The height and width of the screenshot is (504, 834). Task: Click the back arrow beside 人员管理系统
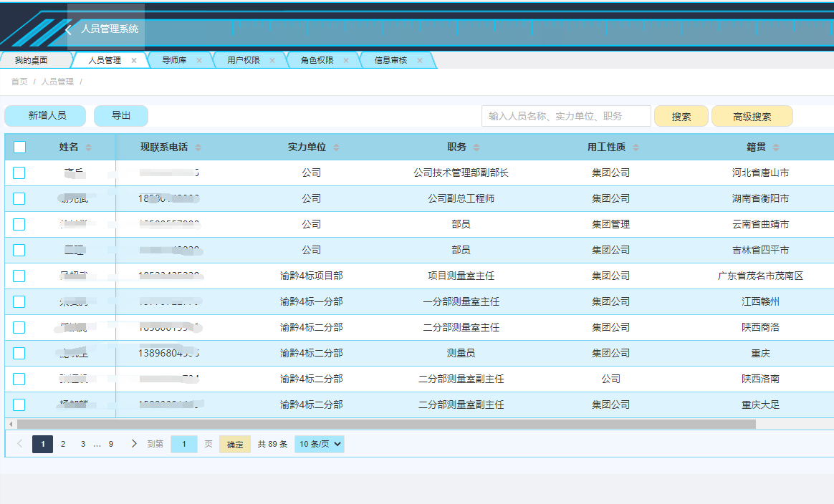pyautogui.click(x=69, y=29)
